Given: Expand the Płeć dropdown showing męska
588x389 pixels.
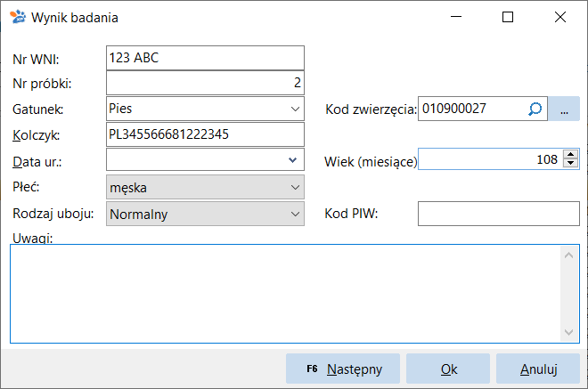Looking at the screenshot, I should pyautogui.click(x=295, y=187).
